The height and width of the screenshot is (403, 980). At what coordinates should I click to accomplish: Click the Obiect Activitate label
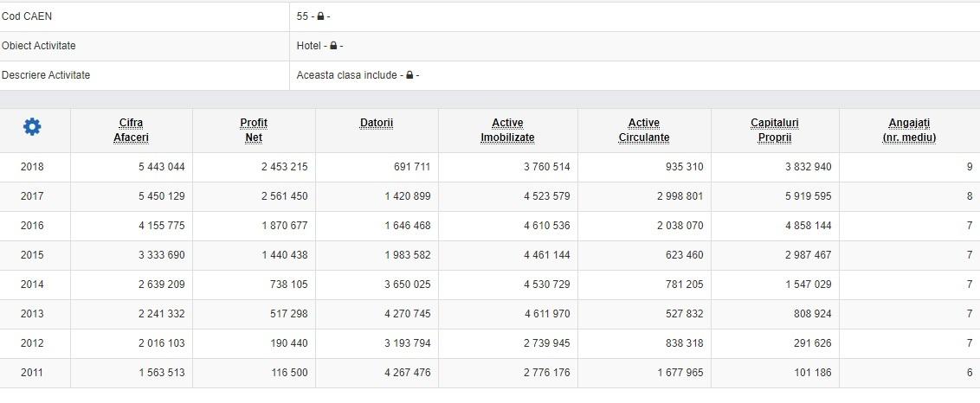(38, 46)
